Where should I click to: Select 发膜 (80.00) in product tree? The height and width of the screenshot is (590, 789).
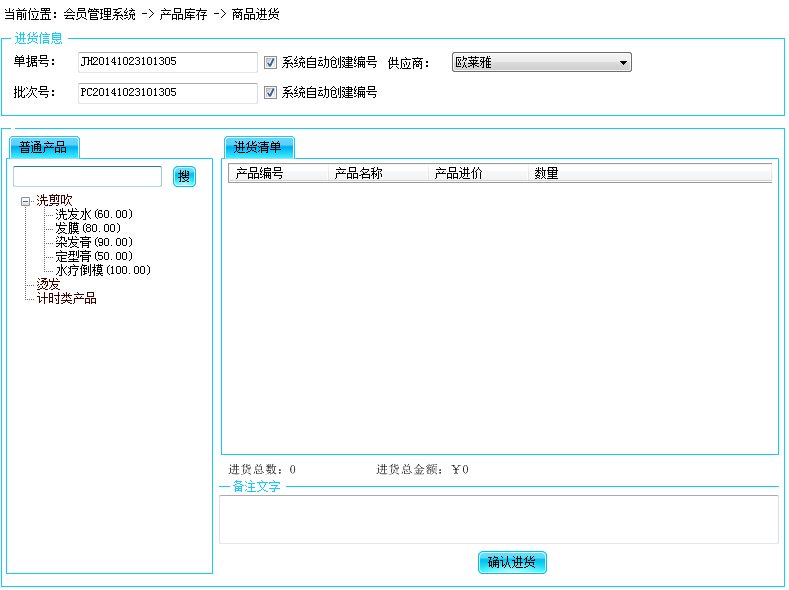pos(87,229)
